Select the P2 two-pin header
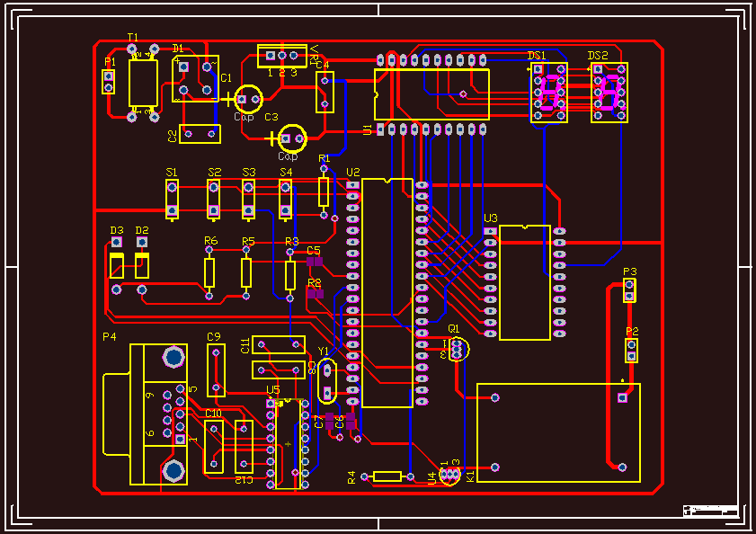Image resolution: width=756 pixels, height=534 pixels. pyautogui.click(x=632, y=351)
